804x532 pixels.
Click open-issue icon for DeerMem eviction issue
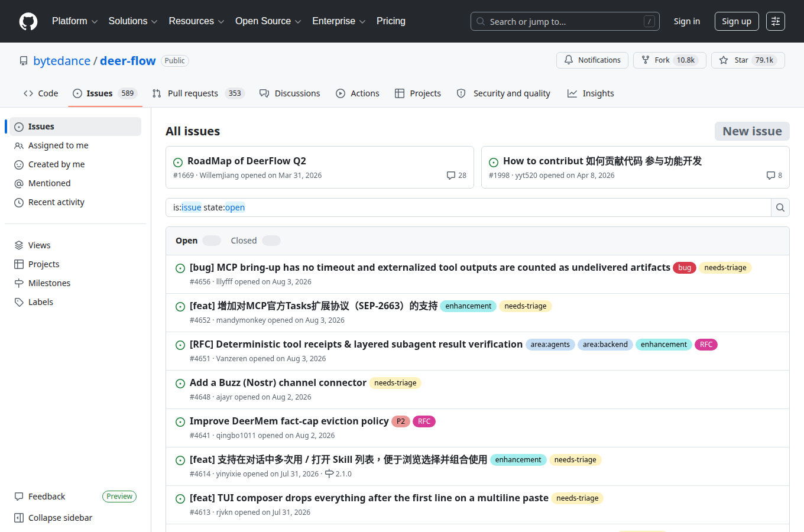pos(180,422)
